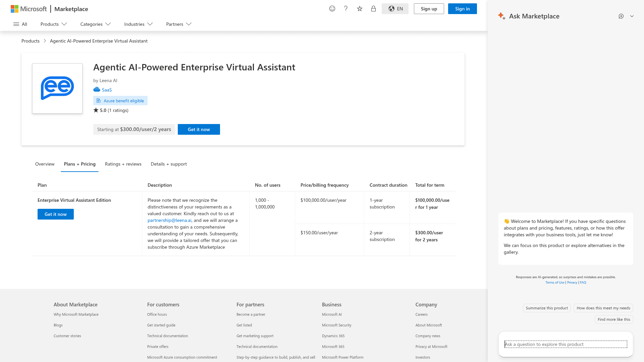The image size is (644, 362).
Task: Open Office hours footer link
Action: [157, 314]
